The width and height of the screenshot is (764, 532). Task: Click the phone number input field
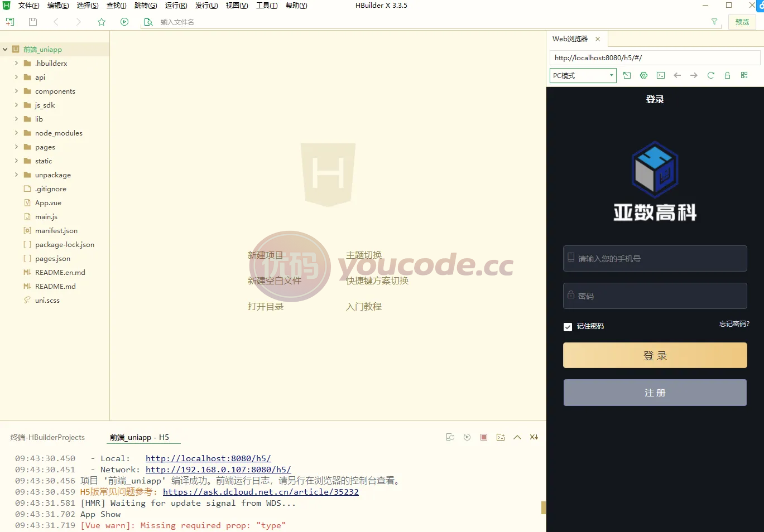(x=655, y=258)
